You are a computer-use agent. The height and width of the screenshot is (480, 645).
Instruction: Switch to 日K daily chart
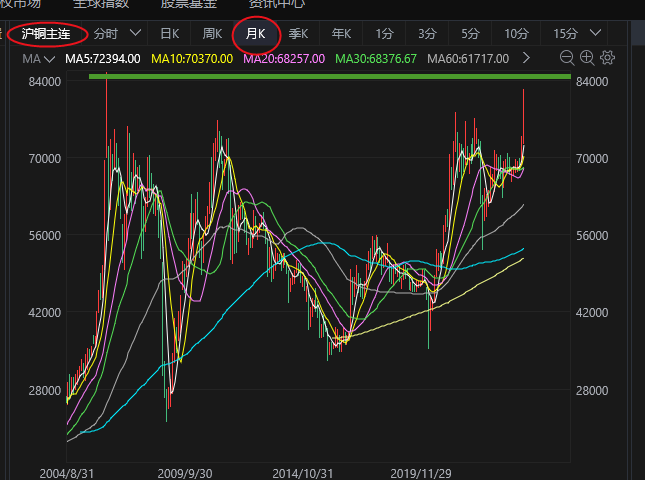169,34
